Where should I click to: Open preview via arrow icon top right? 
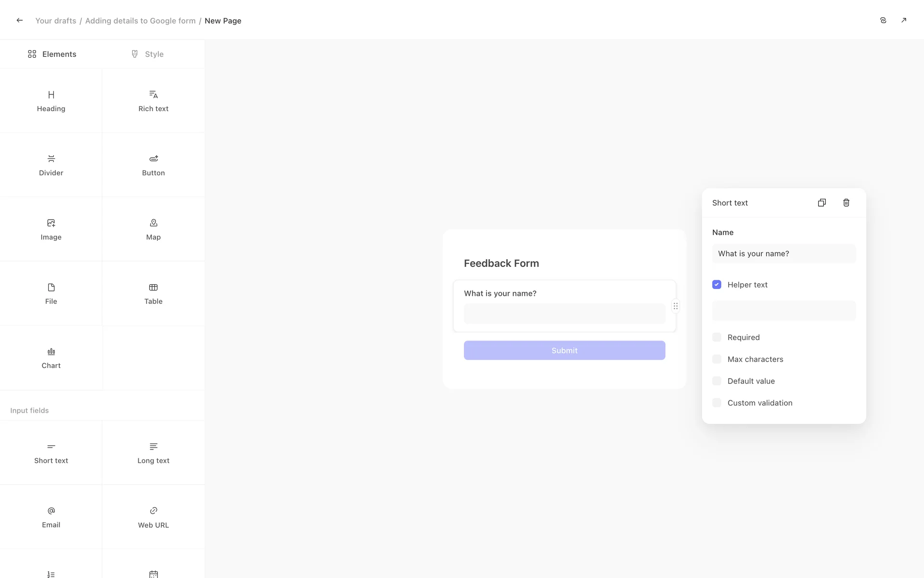pos(903,20)
